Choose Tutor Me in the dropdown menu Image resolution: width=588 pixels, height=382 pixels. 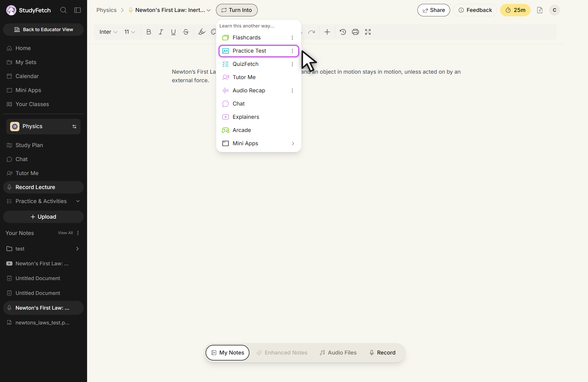point(259,77)
